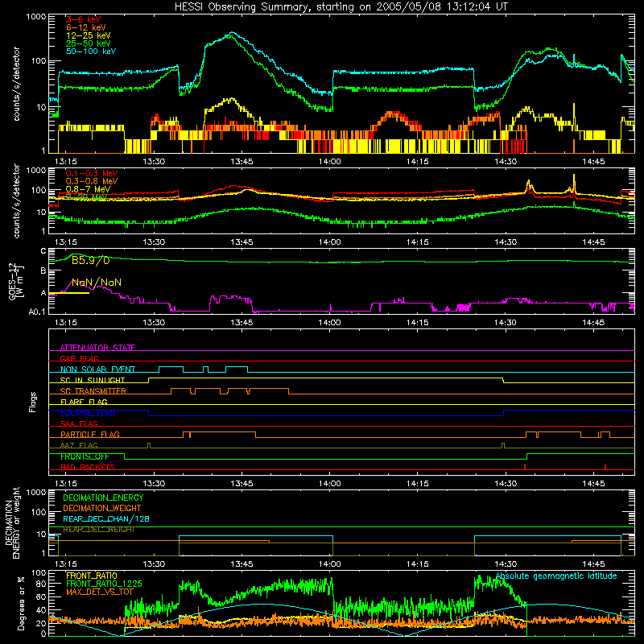
Task: Click the 'Absolute geomagnetic latitude' label
Action: [x=556, y=576]
